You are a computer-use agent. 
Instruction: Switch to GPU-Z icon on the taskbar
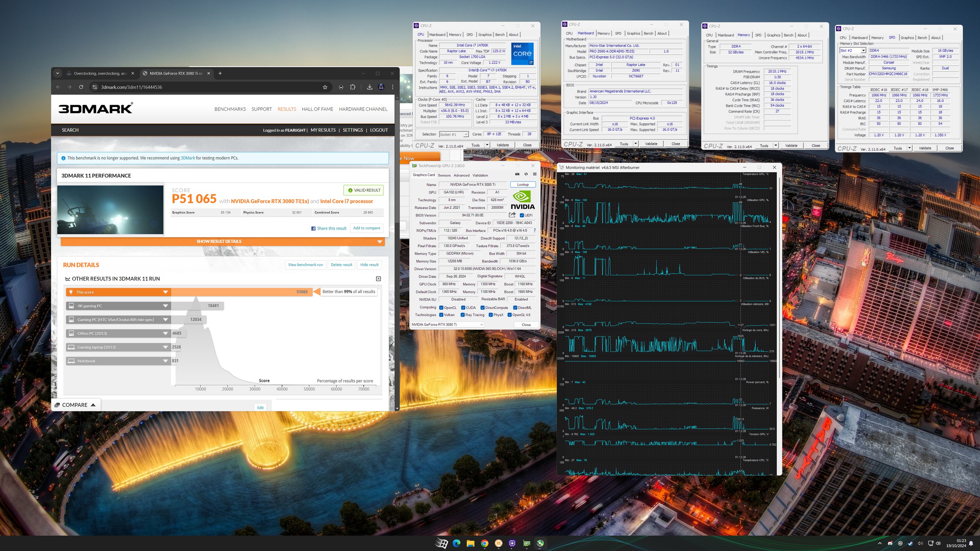[x=526, y=543]
